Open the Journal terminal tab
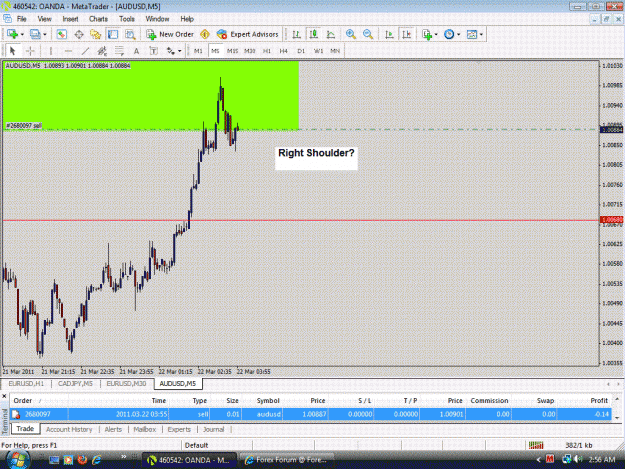The width and height of the screenshot is (625, 469). (214, 429)
